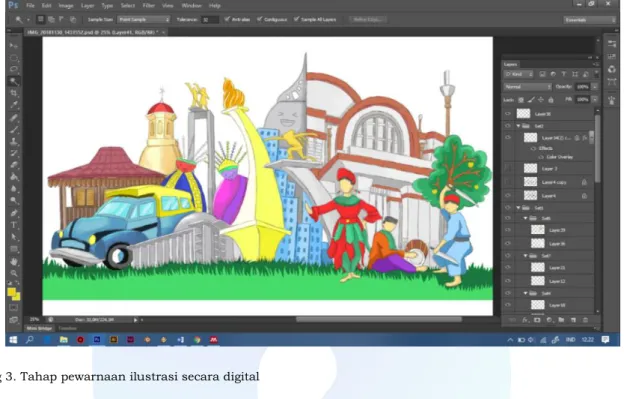Hide Set2 group via eye icon
This screenshot has height=399, width=624.
coord(508,126)
